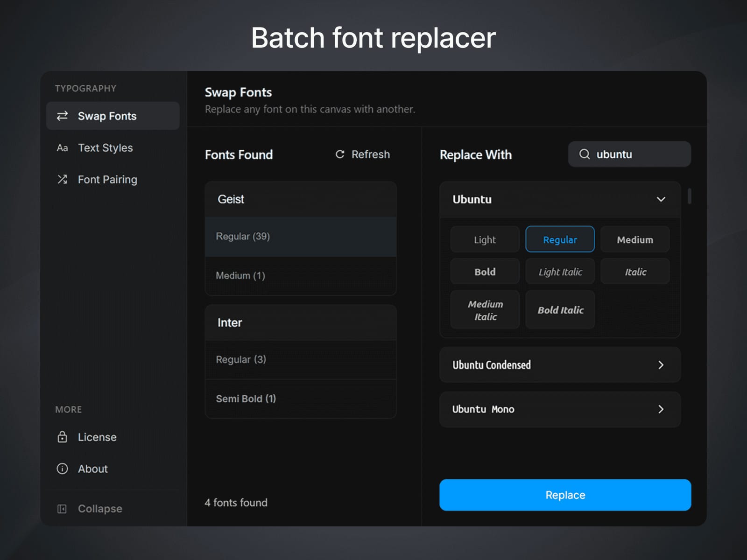
Task: Click the License lock icon
Action: click(x=62, y=437)
